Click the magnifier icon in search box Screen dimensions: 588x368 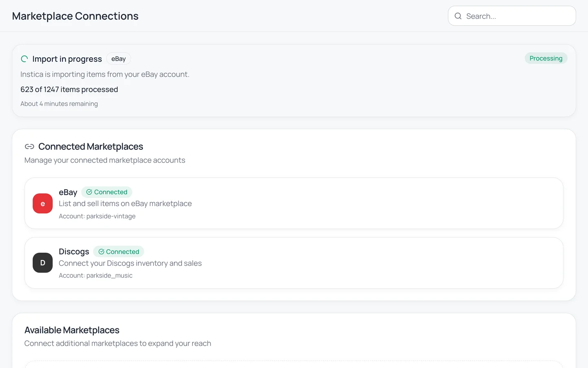tap(458, 16)
